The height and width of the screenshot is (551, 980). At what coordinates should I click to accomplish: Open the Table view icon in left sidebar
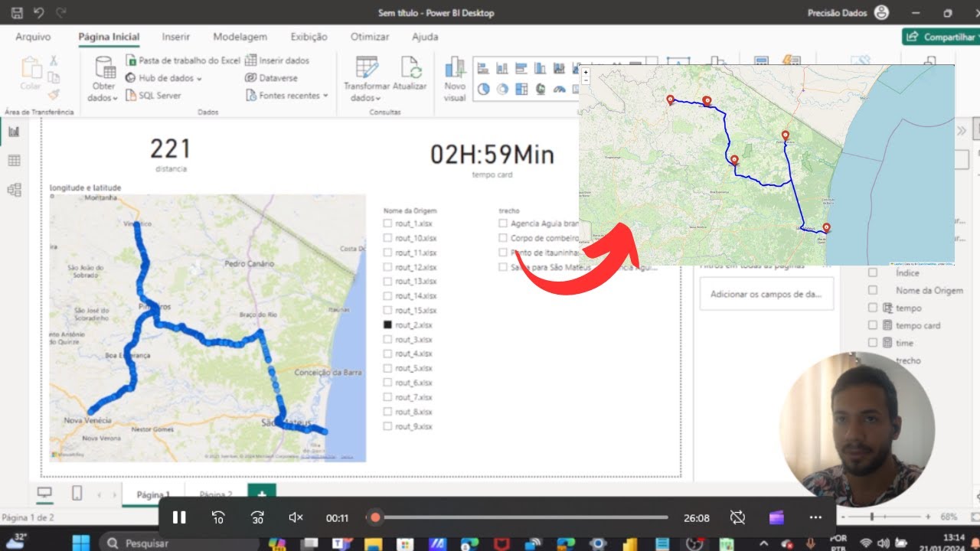[x=14, y=161]
